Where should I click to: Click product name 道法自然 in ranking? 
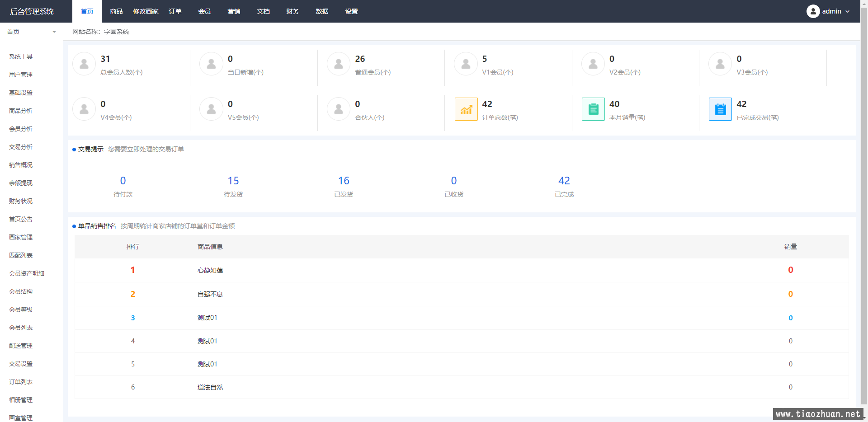click(x=210, y=387)
